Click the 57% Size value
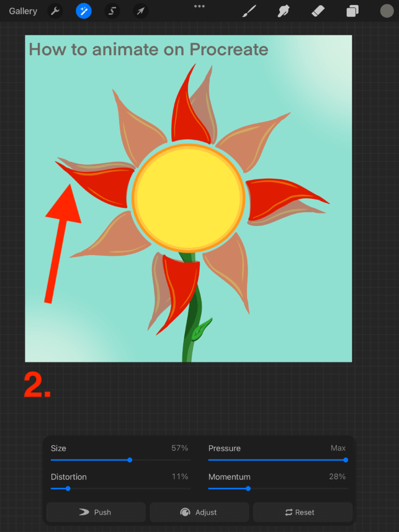 [x=179, y=448]
